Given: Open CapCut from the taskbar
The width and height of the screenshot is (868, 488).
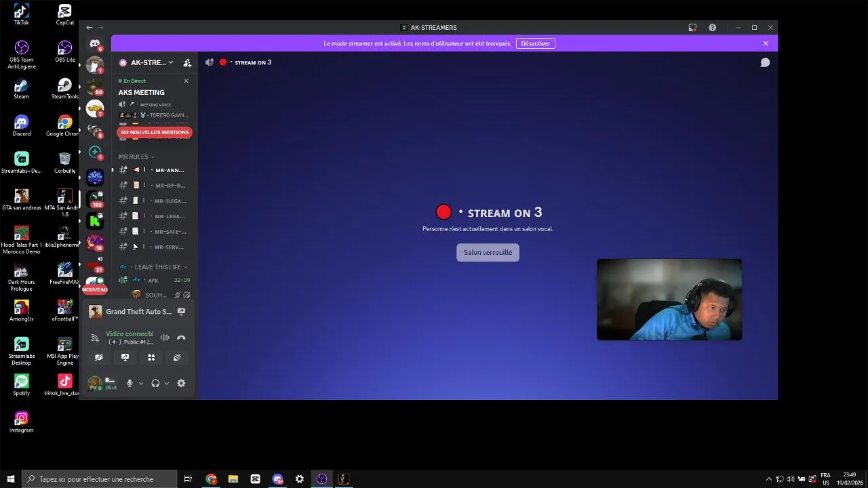Looking at the screenshot, I should [256, 479].
